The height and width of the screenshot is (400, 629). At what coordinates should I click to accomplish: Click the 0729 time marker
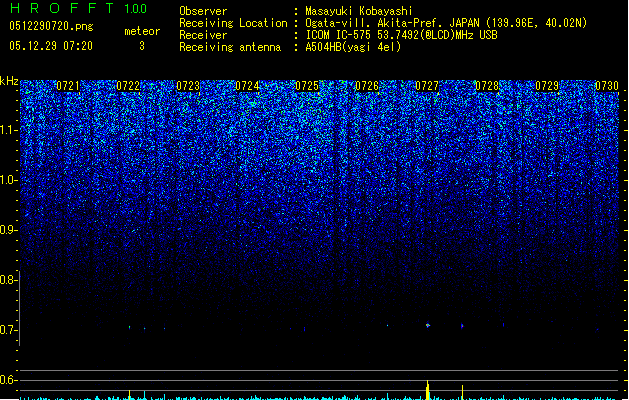pyautogui.click(x=547, y=86)
